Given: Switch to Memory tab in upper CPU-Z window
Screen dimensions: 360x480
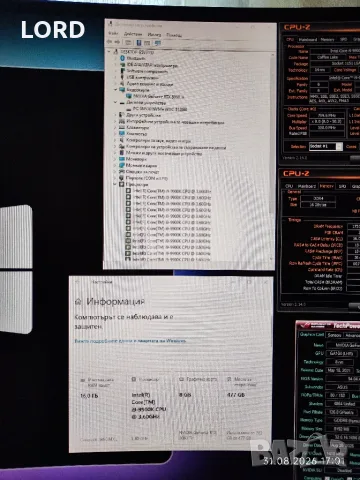Looking at the screenshot, I should point(327,39).
